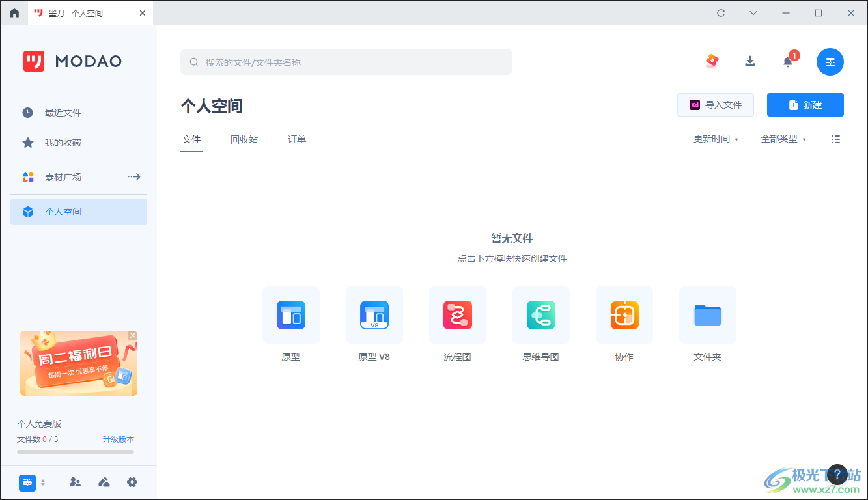Click the blue 新建 button
868x500 pixels.
click(805, 105)
